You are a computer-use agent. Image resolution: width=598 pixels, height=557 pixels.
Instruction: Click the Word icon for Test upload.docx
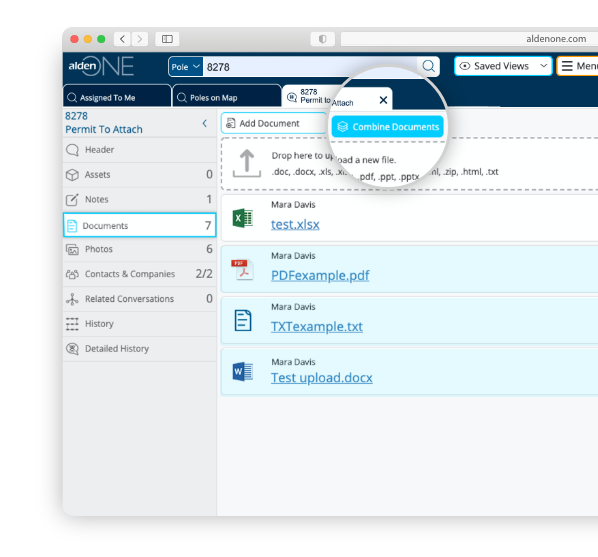click(x=243, y=372)
